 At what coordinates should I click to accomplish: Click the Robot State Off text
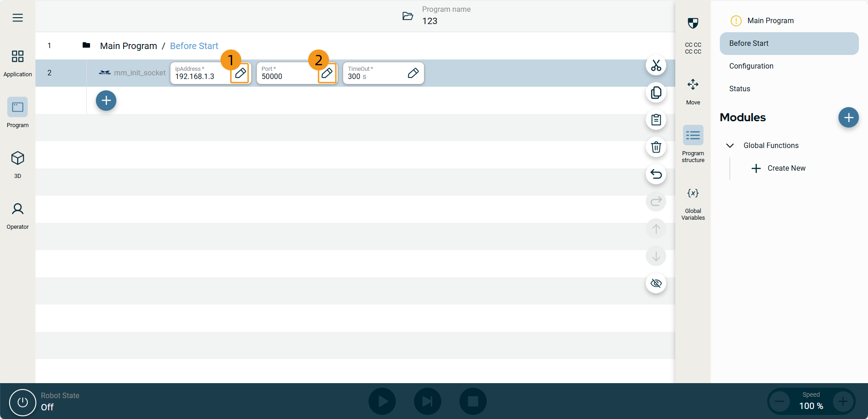point(47,407)
